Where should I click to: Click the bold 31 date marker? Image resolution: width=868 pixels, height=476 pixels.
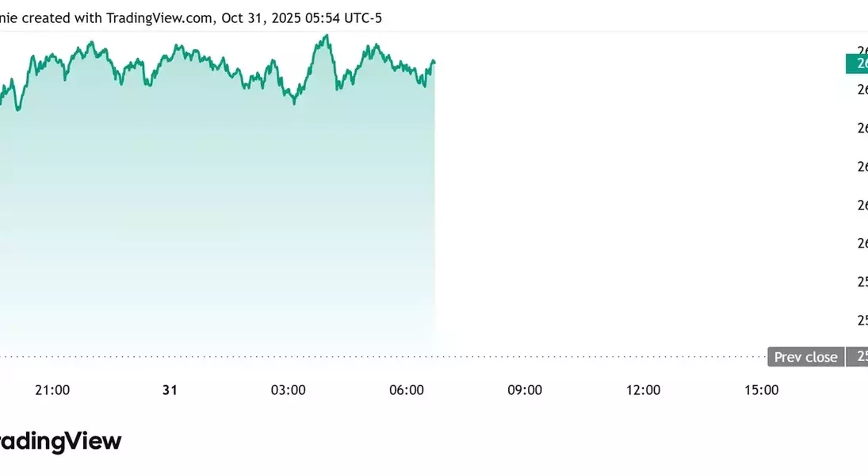(169, 390)
